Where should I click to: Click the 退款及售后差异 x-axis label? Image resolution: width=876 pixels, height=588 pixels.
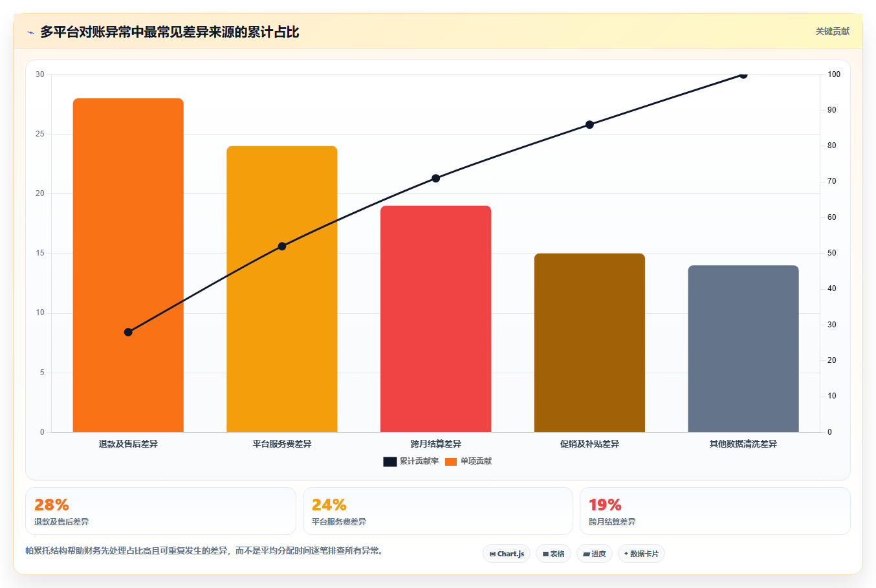[x=128, y=444]
